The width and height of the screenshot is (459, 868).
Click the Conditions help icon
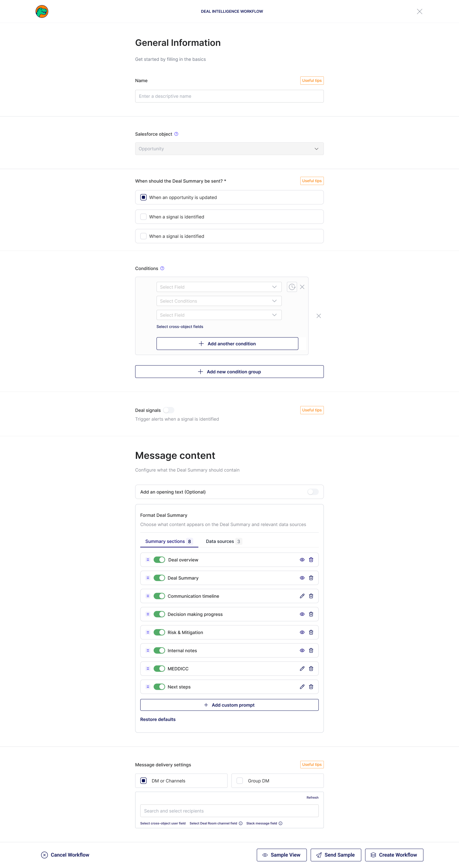(162, 268)
